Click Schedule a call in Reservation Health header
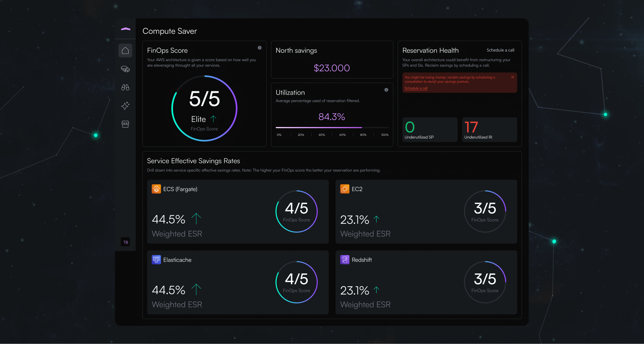Screen dimensions: 644x344 click(500, 50)
